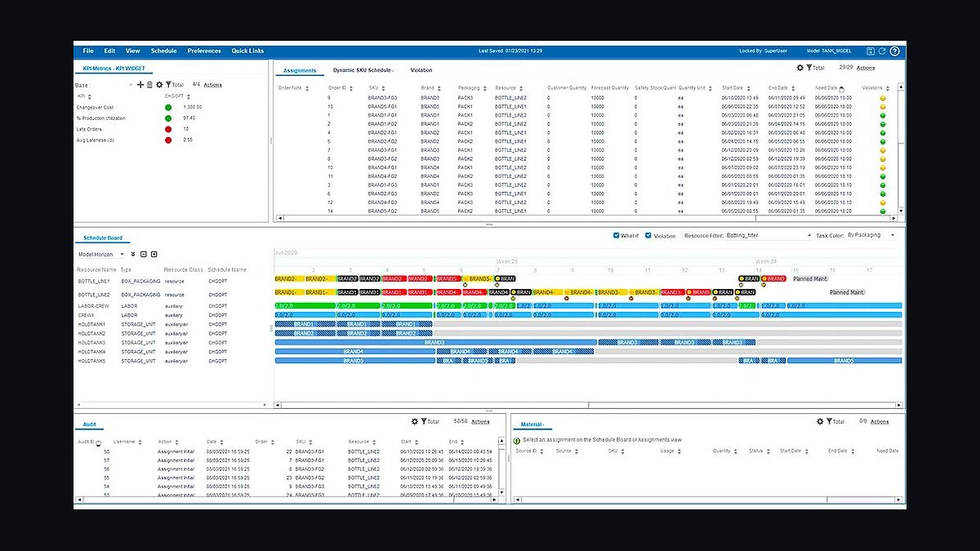This screenshot has width=980, height=551.
Task: Click the Assignments filter funnel icon
Action: coord(808,69)
